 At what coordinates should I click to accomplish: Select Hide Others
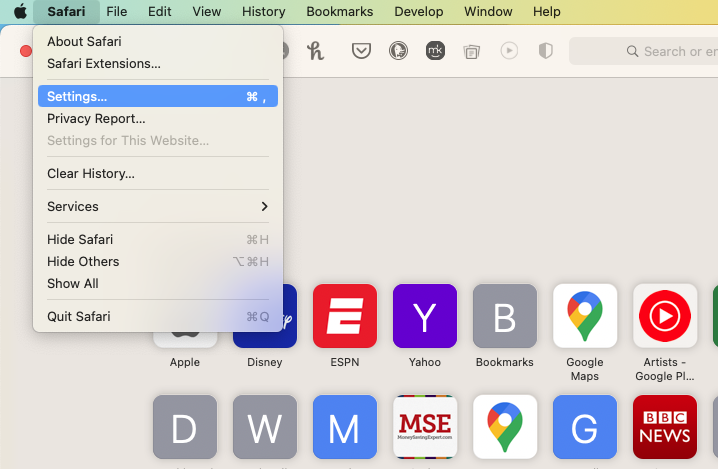point(158,262)
